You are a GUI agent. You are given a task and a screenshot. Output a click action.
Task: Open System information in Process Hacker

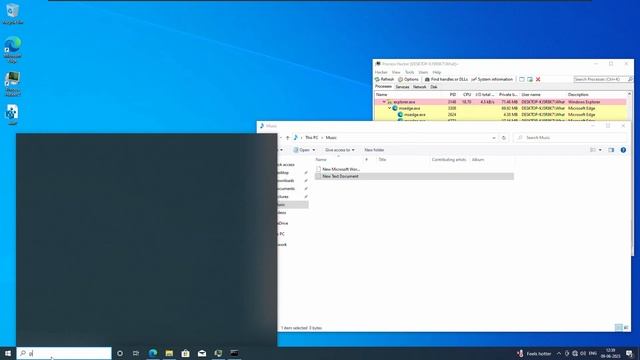(492, 79)
